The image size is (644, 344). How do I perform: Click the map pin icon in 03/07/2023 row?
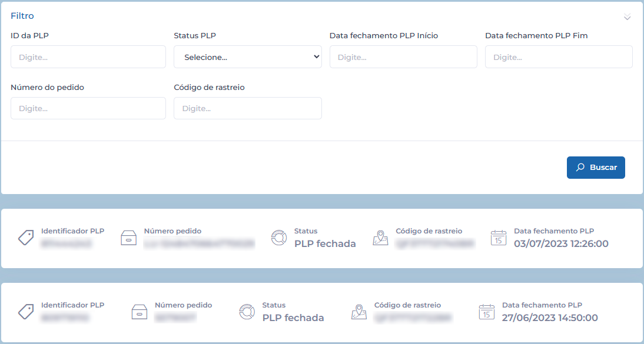(x=380, y=238)
